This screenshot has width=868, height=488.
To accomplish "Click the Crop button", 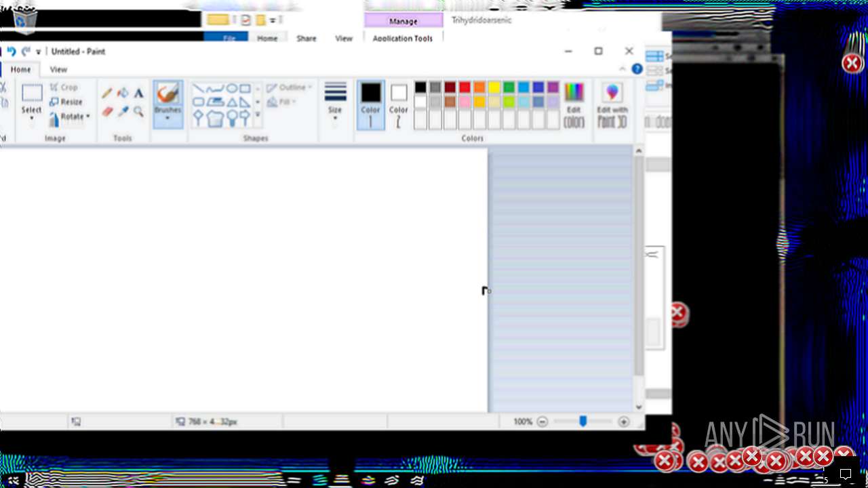I will coord(64,87).
